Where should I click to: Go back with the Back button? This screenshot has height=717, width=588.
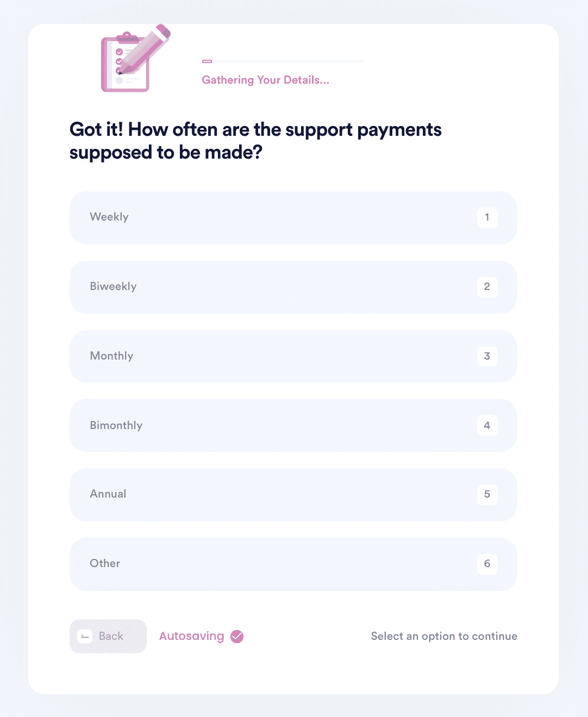[x=108, y=636]
